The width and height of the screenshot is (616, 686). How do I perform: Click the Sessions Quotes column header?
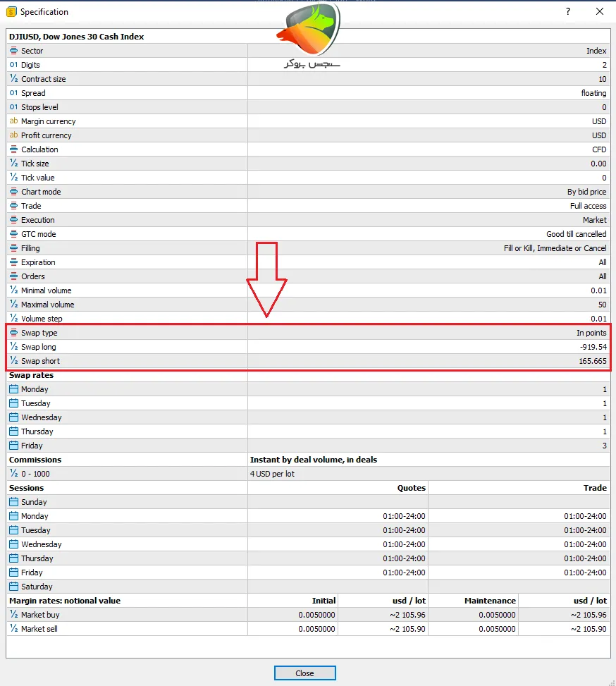pyautogui.click(x=411, y=488)
